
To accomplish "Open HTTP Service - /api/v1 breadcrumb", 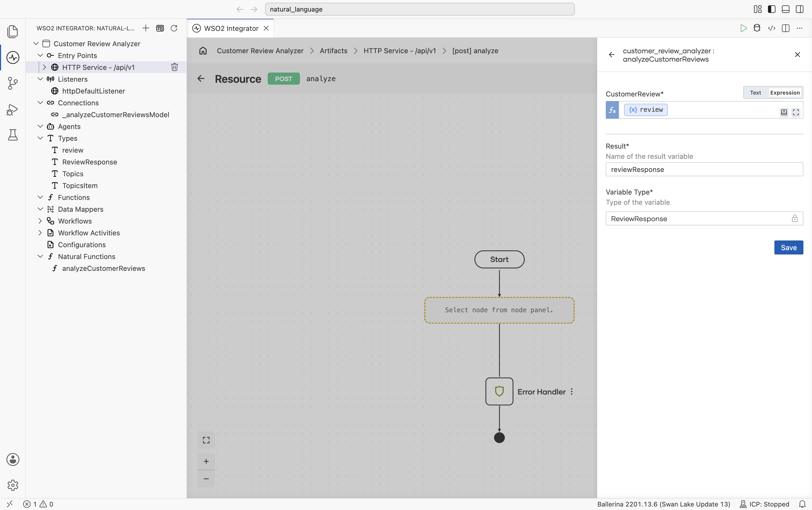I will point(400,51).
